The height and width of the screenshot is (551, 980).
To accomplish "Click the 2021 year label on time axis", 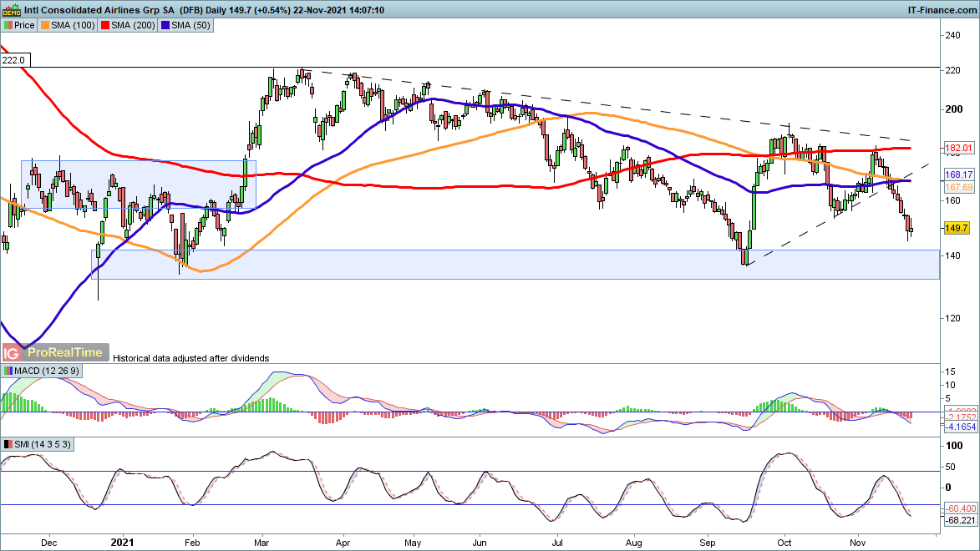I will (x=121, y=543).
